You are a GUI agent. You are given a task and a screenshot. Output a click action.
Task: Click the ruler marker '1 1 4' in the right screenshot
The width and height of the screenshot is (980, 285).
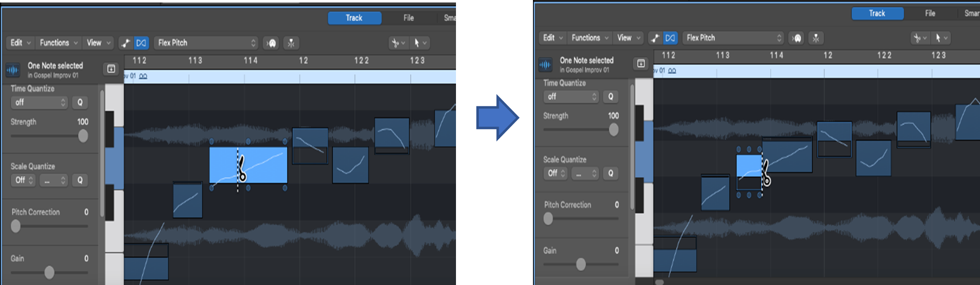point(777,55)
